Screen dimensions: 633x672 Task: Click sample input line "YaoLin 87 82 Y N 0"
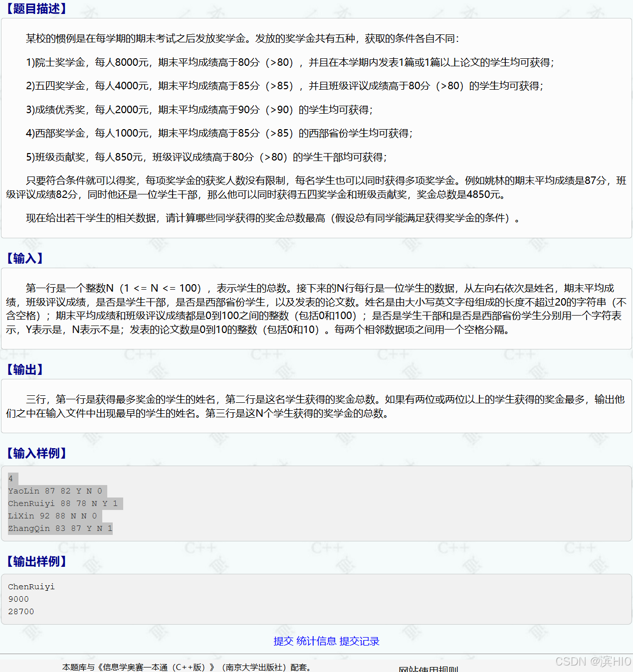point(55,491)
